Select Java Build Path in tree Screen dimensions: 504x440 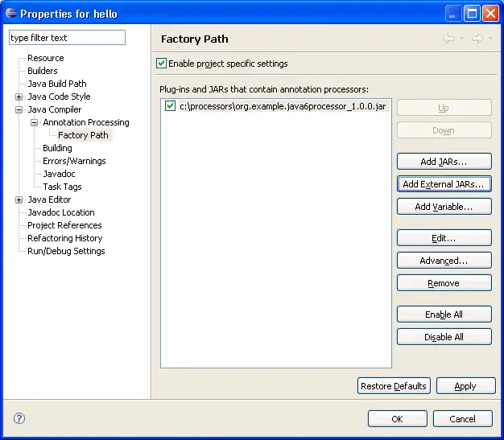click(x=56, y=84)
